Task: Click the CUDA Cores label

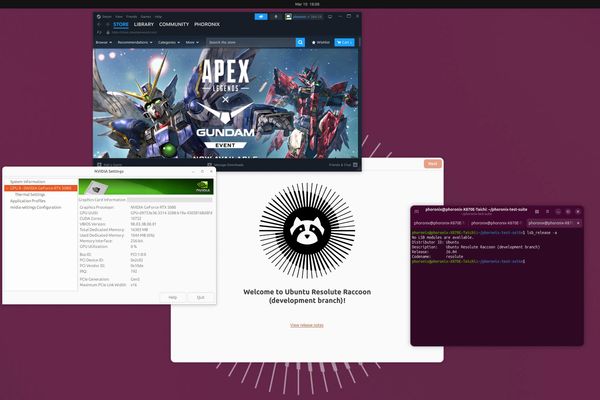Action: (x=91, y=219)
